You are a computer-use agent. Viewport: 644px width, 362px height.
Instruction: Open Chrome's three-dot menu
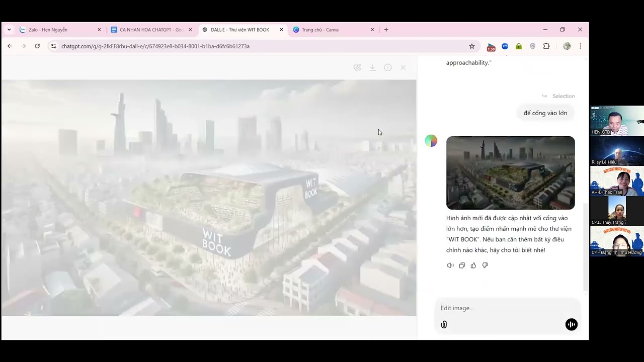581,46
